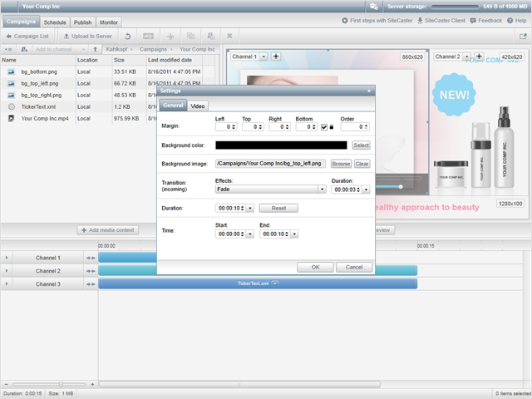
Task: Click the plus icon next to Channel 1
Action: (276, 57)
